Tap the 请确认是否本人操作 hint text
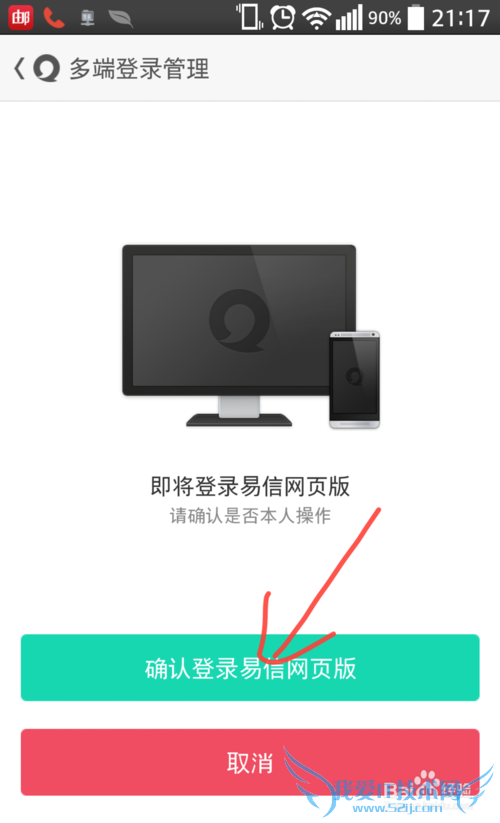The height and width of the screenshot is (823, 500). tap(250, 515)
